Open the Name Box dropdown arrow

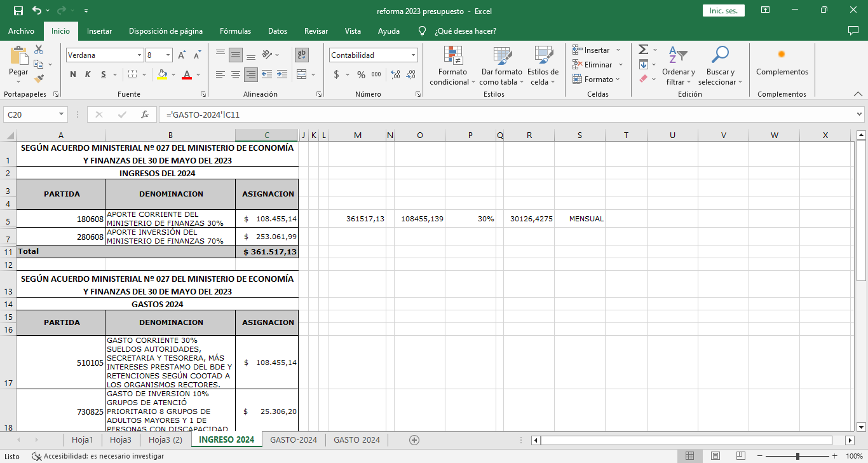62,114
